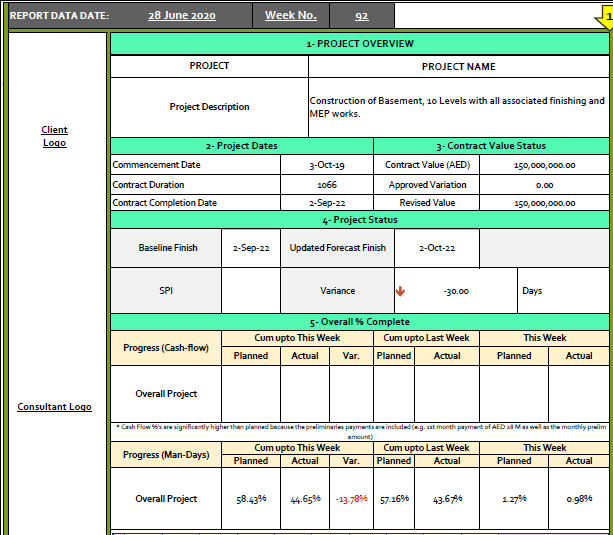This screenshot has width=613, height=535.
Task: Select the cash flow footnote text about preliminaries payments
Action: pyautogui.click(x=360, y=432)
